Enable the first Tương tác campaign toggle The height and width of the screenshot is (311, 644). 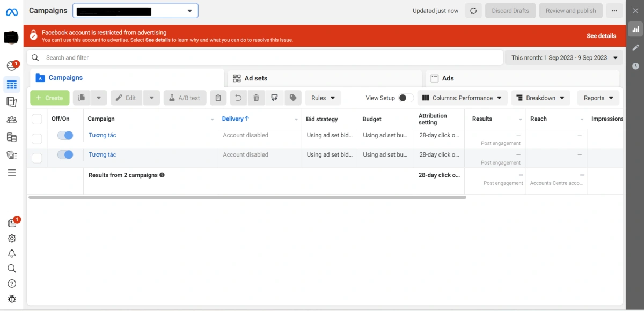coord(65,135)
